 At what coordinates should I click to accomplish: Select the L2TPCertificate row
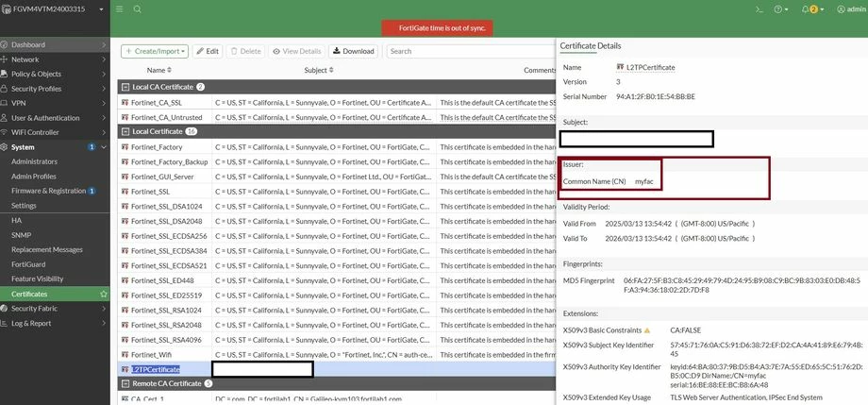pyautogui.click(x=337, y=369)
